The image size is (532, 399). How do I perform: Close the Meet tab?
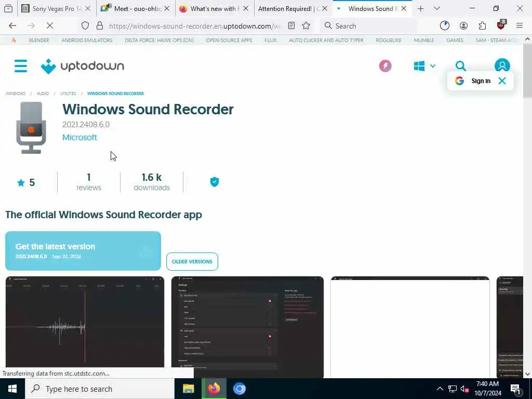pos(167,9)
